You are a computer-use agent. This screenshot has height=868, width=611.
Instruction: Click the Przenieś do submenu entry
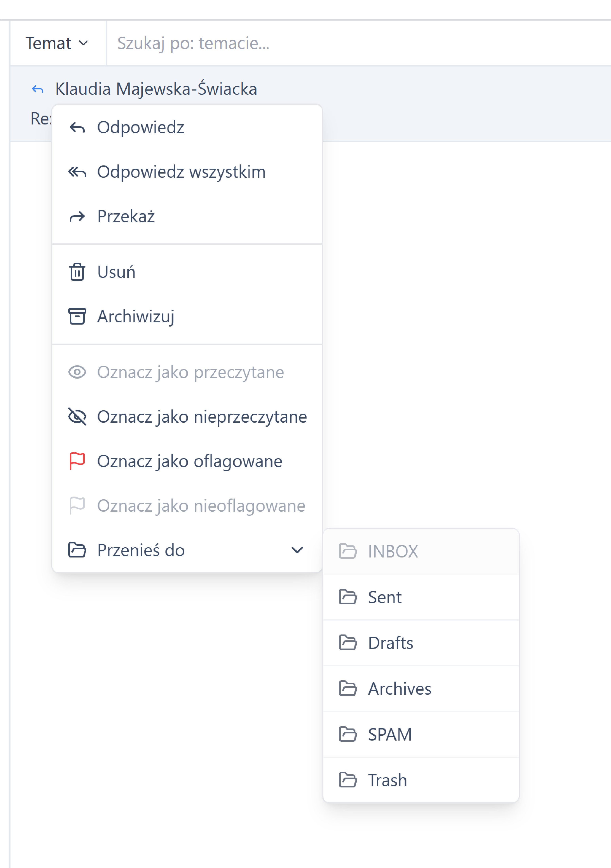(x=141, y=550)
